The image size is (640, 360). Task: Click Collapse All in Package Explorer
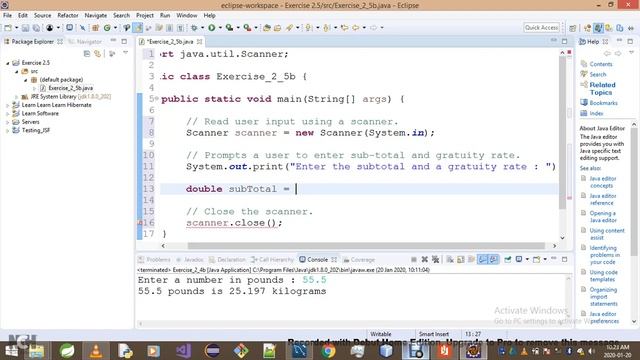pos(87,53)
